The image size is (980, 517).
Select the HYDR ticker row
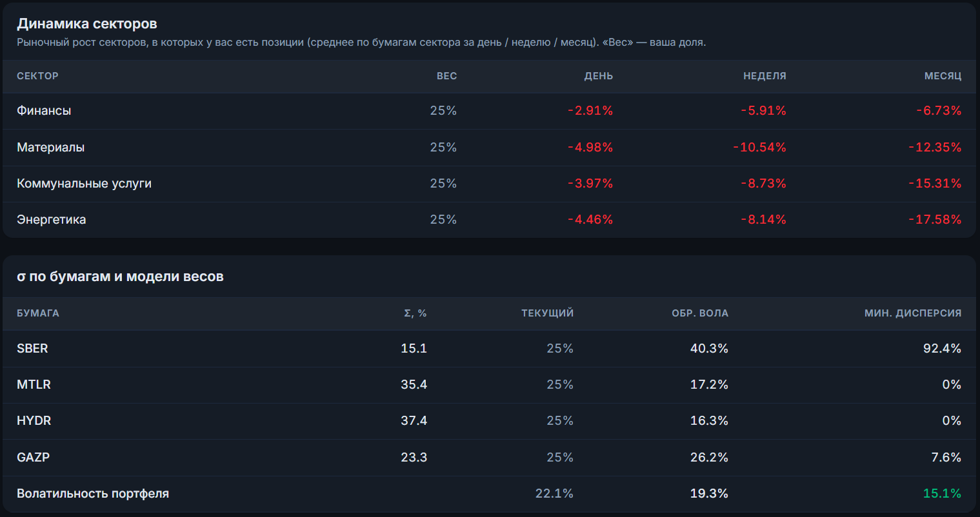tap(489, 421)
